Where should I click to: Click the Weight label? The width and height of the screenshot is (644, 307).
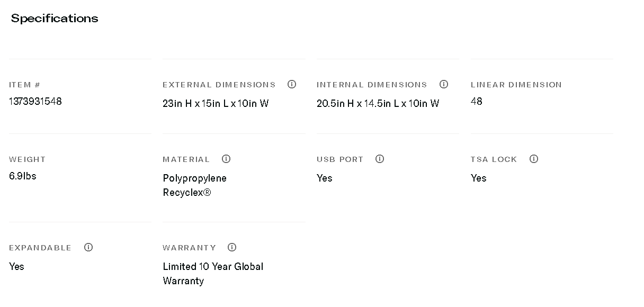pos(28,159)
